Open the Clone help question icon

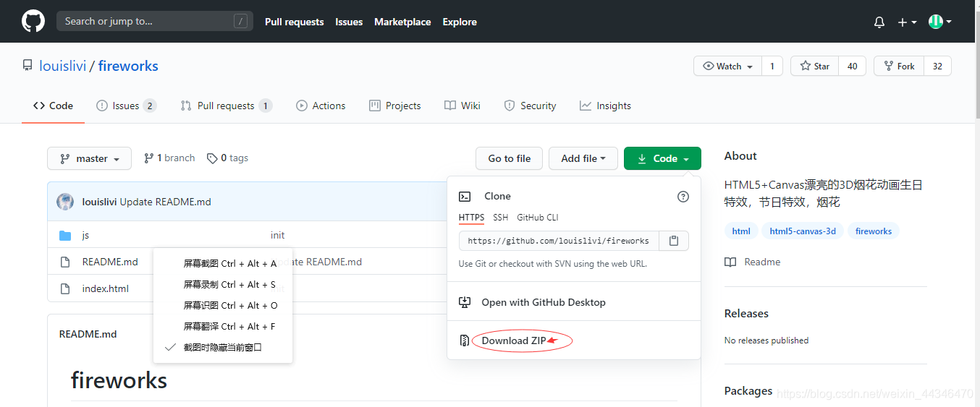pos(683,196)
